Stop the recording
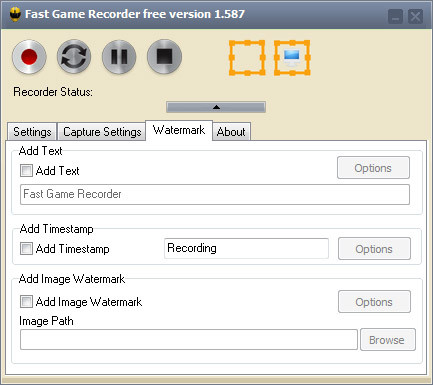Screen dimensions: 433x385 coord(164,57)
